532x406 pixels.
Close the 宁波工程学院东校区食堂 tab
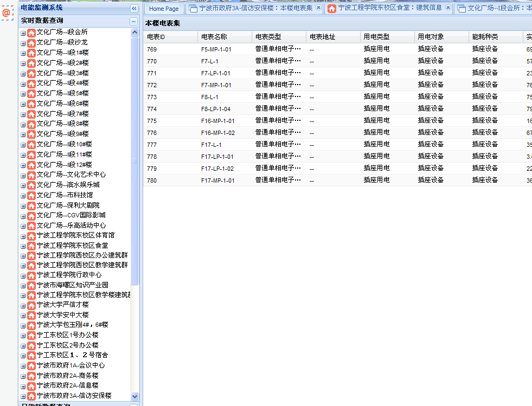click(448, 8)
